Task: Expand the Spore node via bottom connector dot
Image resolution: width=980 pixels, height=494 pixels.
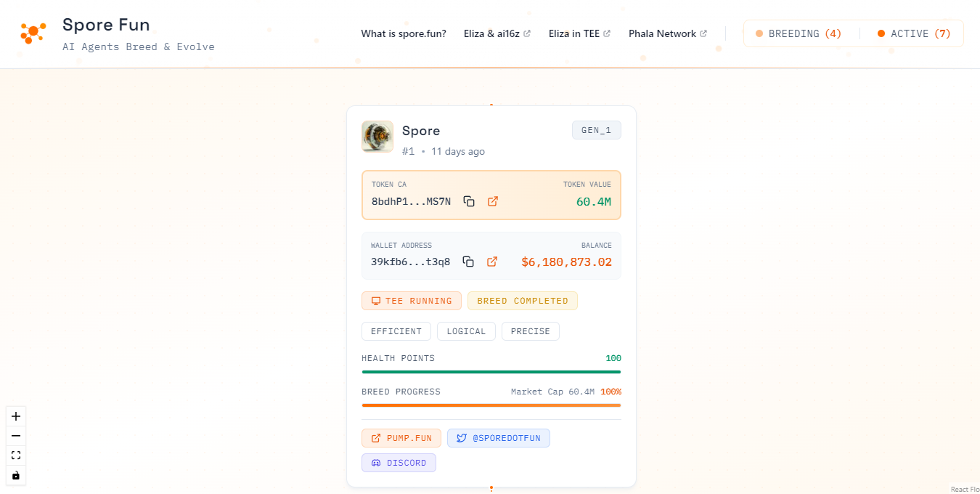Action: (x=491, y=486)
